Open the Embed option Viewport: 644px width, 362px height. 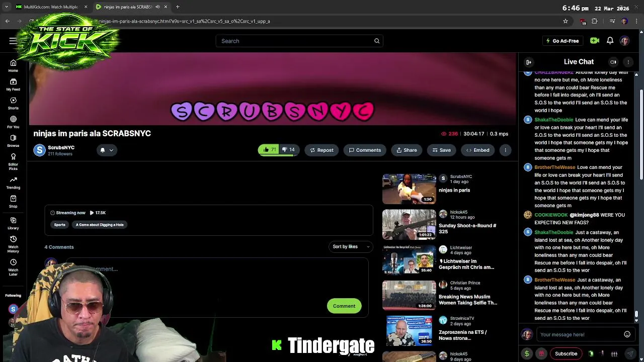point(477,150)
